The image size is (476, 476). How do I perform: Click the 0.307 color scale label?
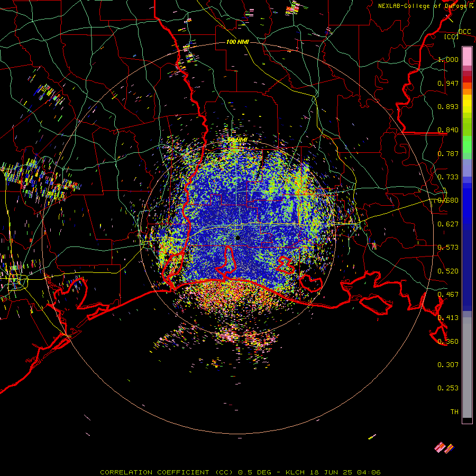tap(448, 365)
